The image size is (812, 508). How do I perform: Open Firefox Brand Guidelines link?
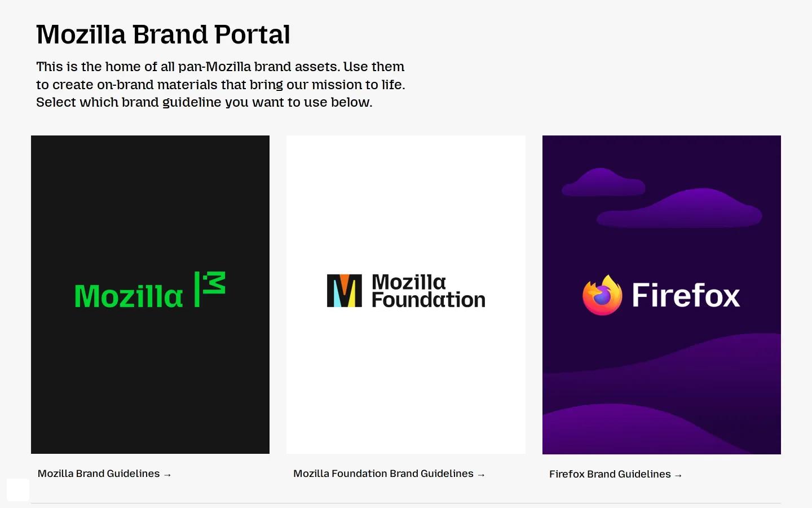[x=616, y=474]
